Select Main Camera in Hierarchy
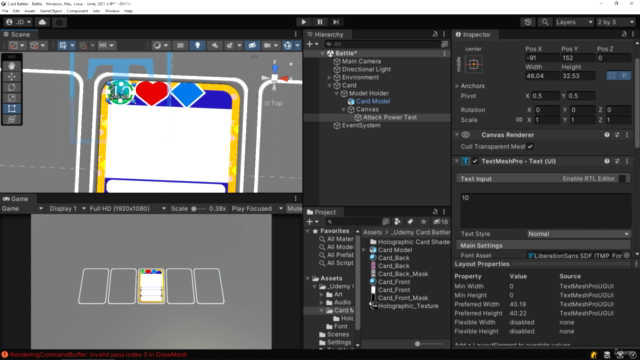The height and width of the screenshot is (360, 640). pyautogui.click(x=361, y=61)
